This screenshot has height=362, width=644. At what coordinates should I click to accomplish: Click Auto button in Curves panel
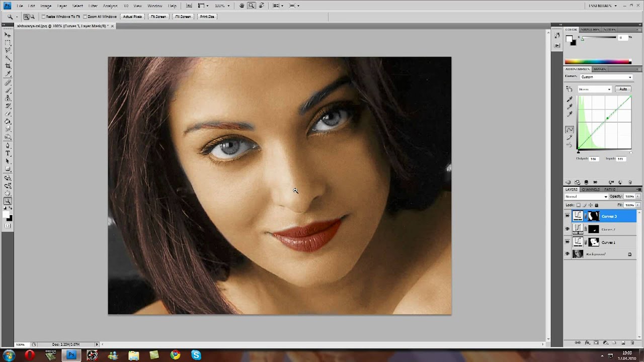point(623,89)
